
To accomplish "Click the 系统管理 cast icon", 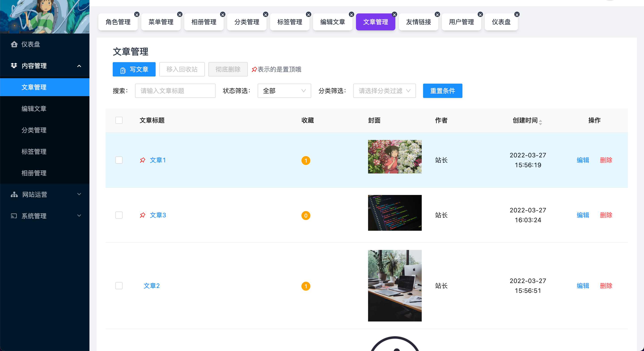I will (x=14, y=216).
